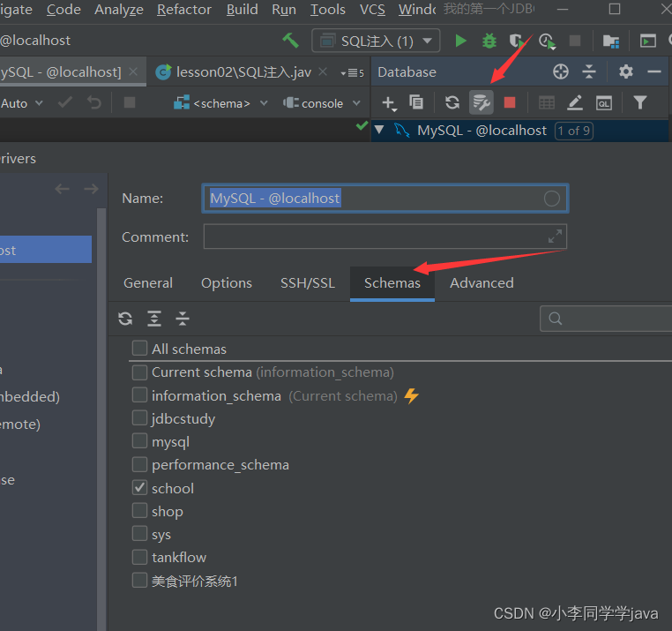Expand all schemas in the list
The height and width of the screenshot is (631, 672).
[154, 319]
